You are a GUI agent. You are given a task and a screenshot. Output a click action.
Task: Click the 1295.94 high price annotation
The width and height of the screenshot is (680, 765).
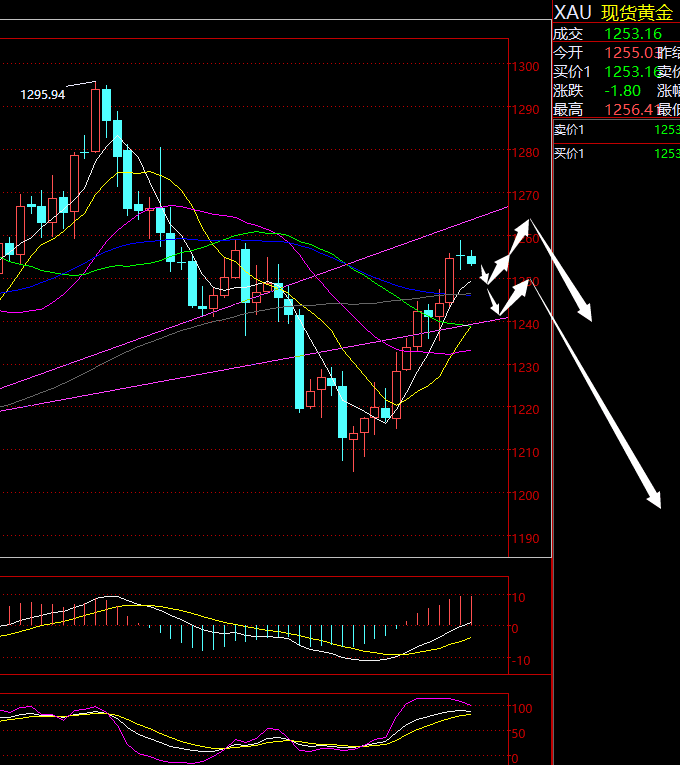tap(42, 95)
